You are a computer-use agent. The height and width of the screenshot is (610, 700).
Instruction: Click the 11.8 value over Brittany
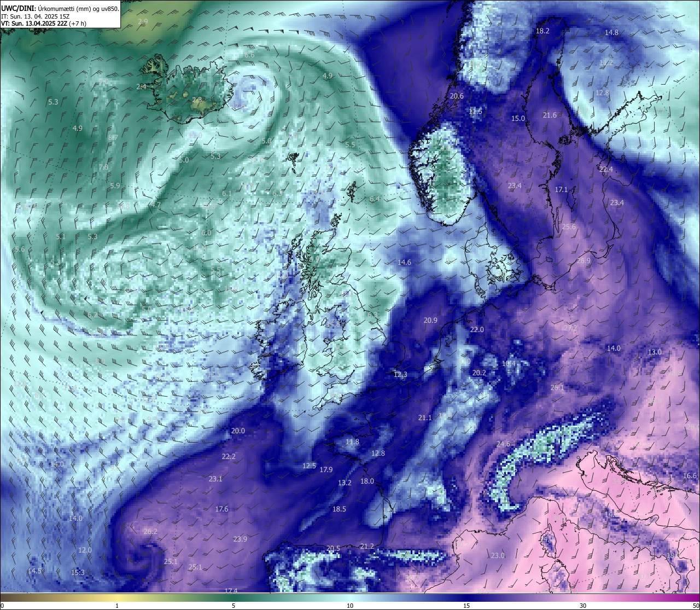tap(352, 442)
